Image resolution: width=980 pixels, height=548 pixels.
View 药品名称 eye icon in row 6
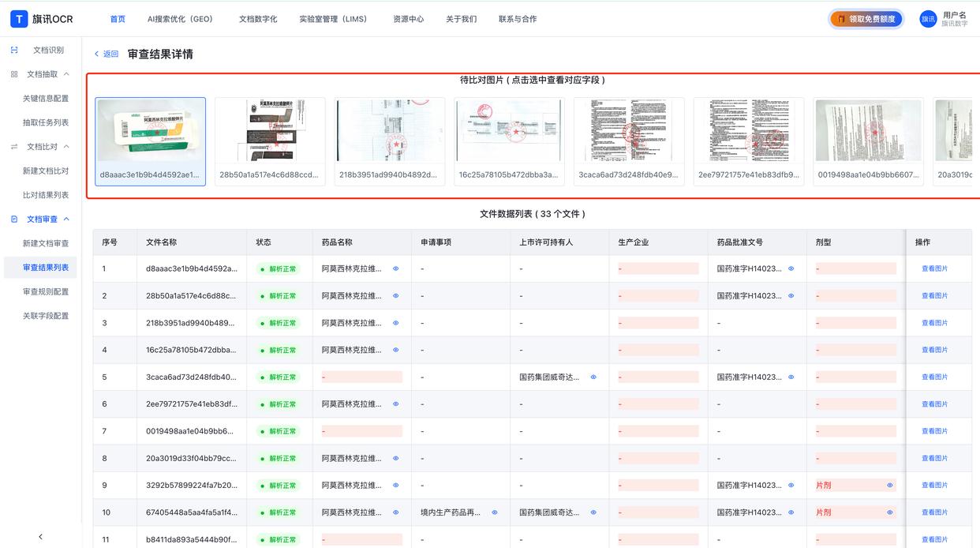pyautogui.click(x=395, y=403)
